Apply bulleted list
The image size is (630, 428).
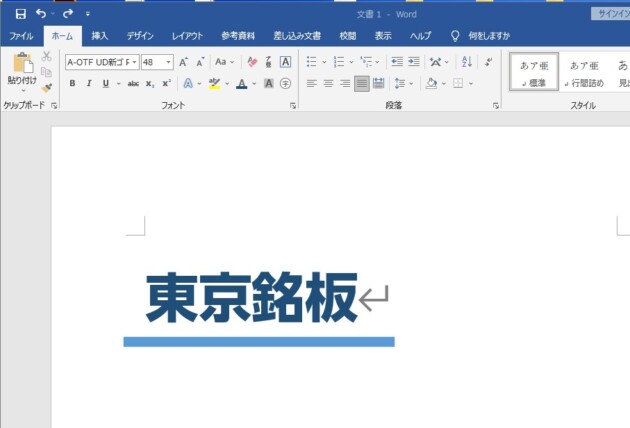(312, 61)
